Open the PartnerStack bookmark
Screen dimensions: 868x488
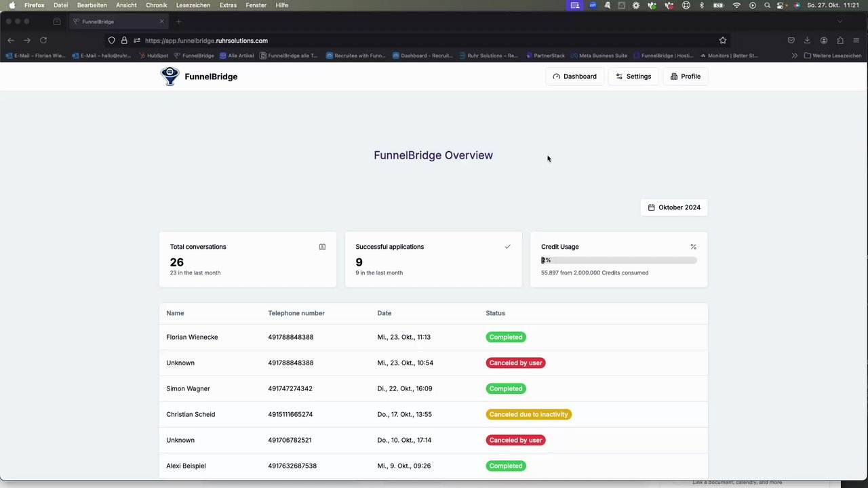pos(545,56)
